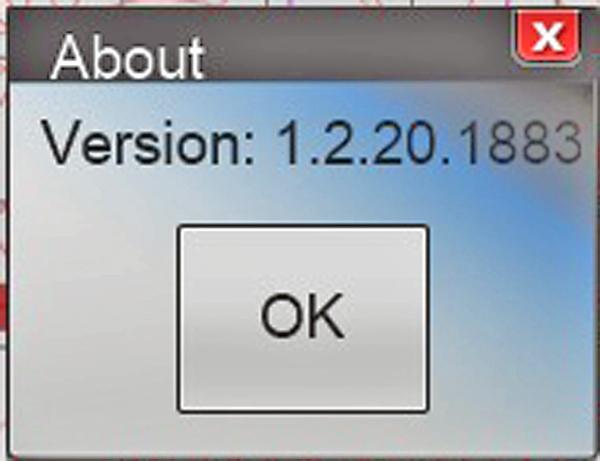The width and height of the screenshot is (600, 461).
Task: Click the Version label text
Action: point(148,143)
